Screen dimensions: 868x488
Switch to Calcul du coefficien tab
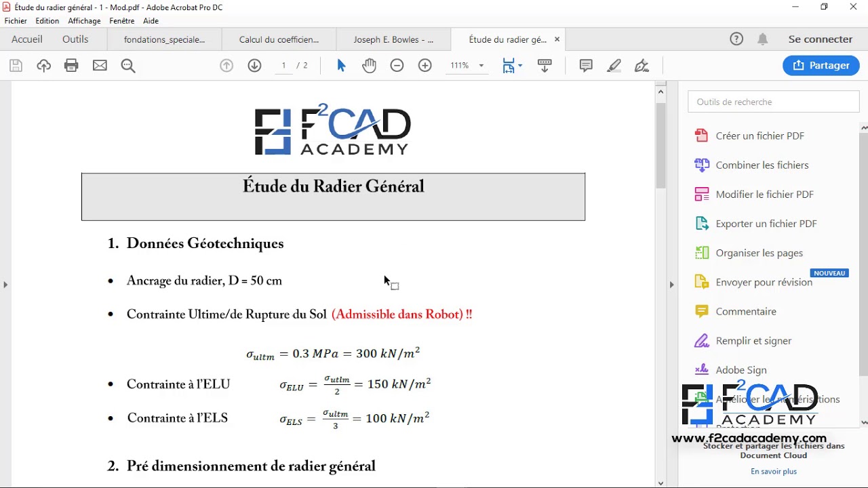point(279,40)
